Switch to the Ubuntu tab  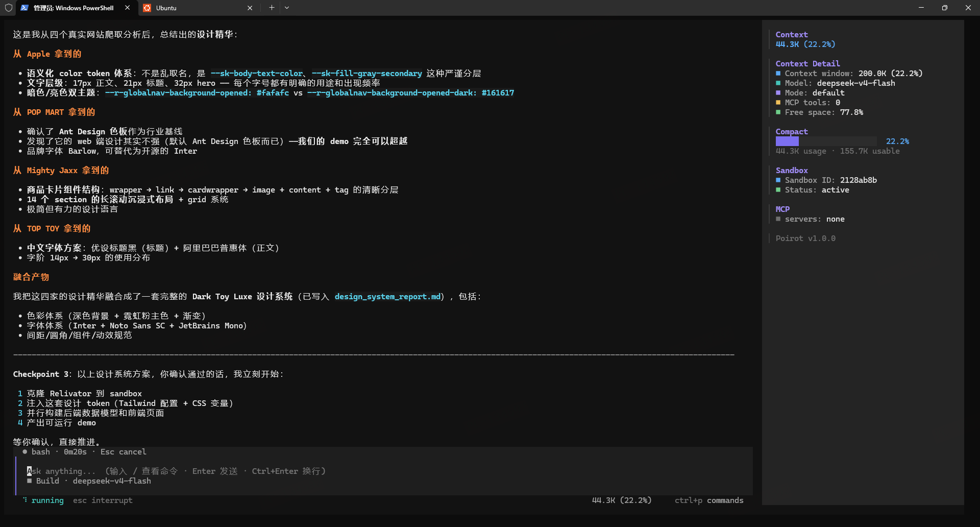pyautogui.click(x=198, y=8)
